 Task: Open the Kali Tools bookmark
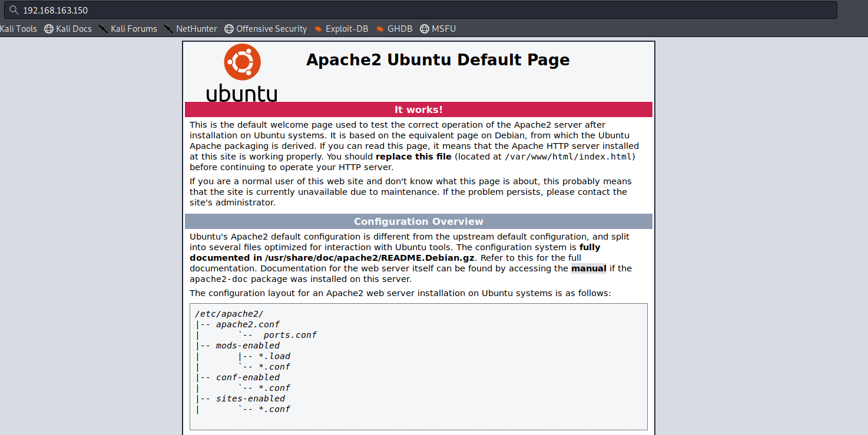pyautogui.click(x=18, y=28)
